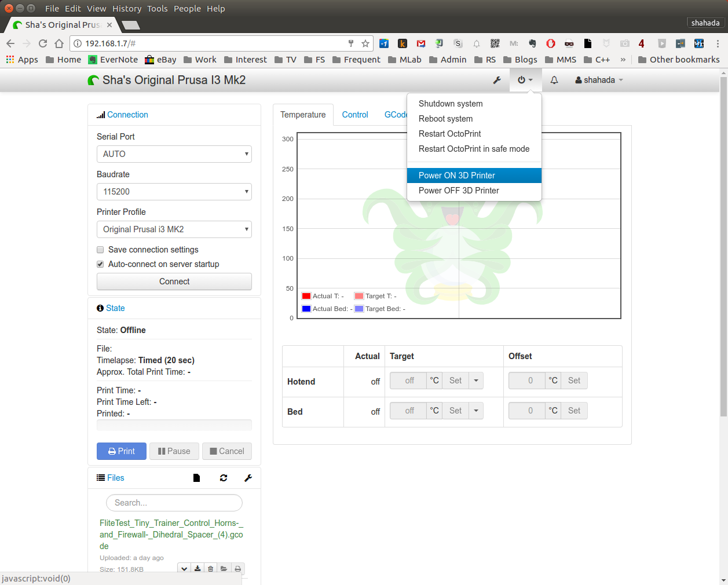The width and height of the screenshot is (728, 585).
Task: Bookmark this page with the star
Action: (365, 43)
